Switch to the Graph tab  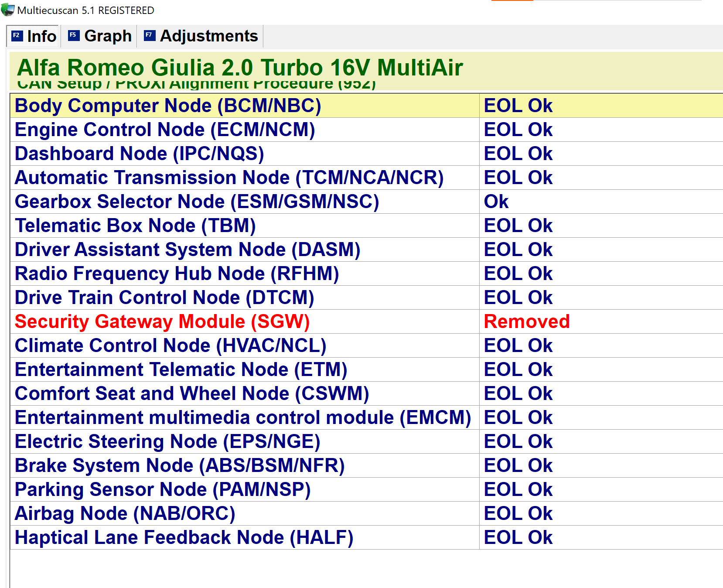108,36
